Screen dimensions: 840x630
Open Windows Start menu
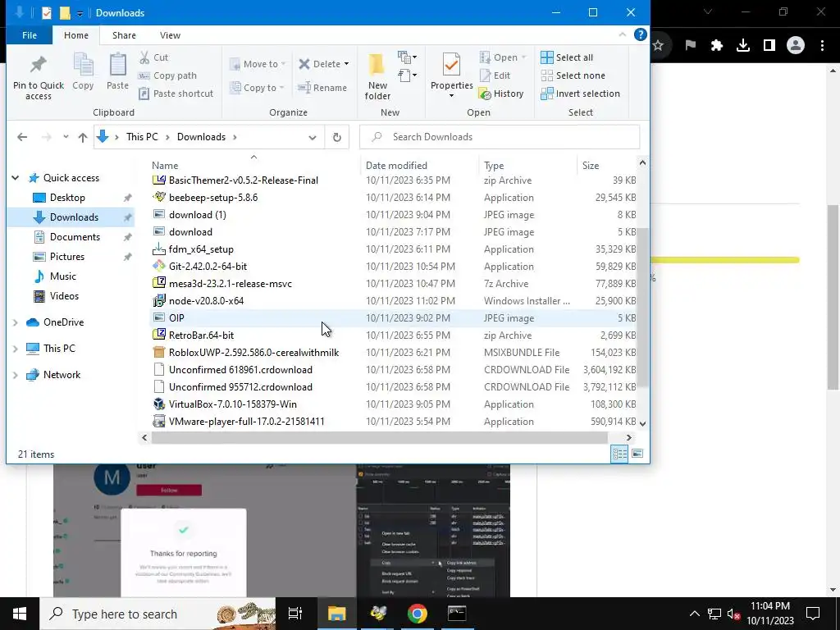20,614
